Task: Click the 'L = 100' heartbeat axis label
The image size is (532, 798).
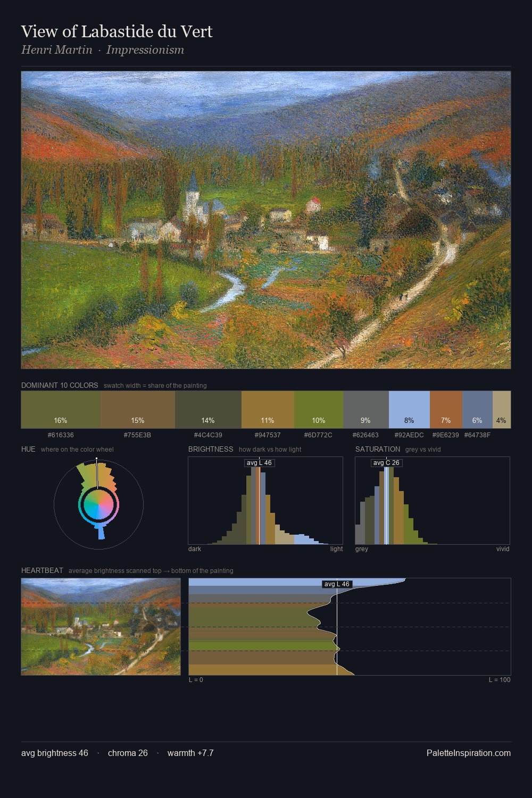Action: pyautogui.click(x=500, y=680)
